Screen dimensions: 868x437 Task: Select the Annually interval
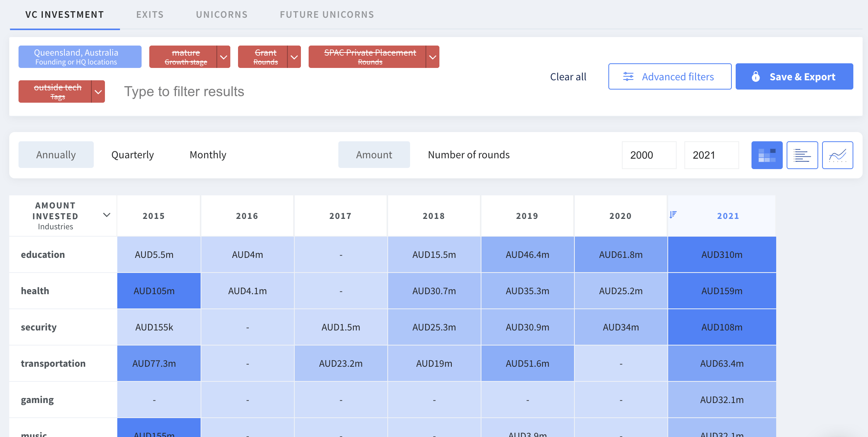tap(56, 154)
